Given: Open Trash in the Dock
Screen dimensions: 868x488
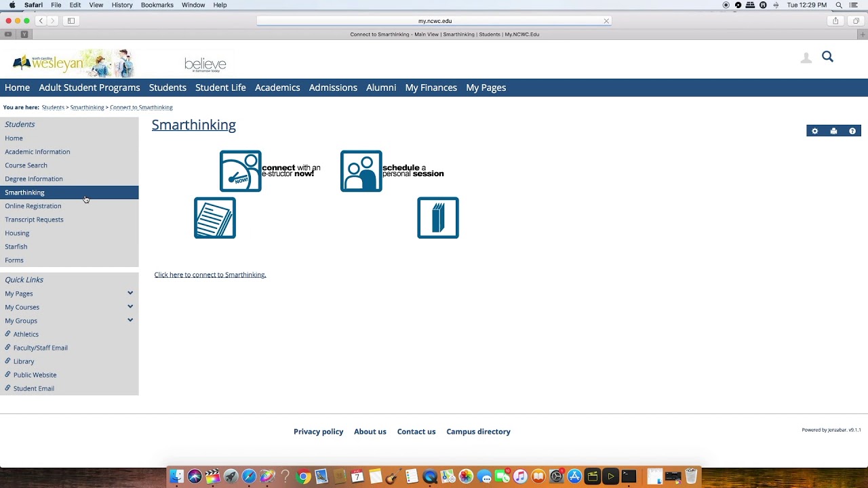Looking at the screenshot, I should pyautogui.click(x=691, y=476).
